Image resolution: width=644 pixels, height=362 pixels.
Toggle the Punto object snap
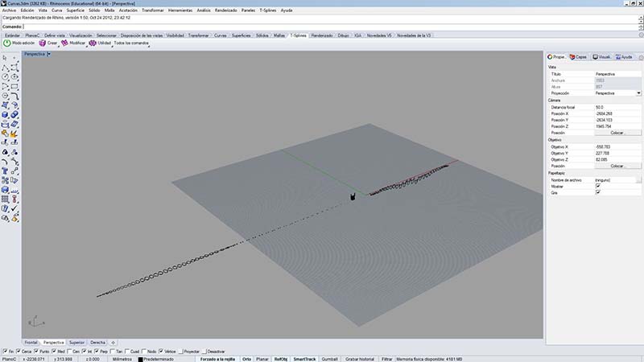coord(36,352)
